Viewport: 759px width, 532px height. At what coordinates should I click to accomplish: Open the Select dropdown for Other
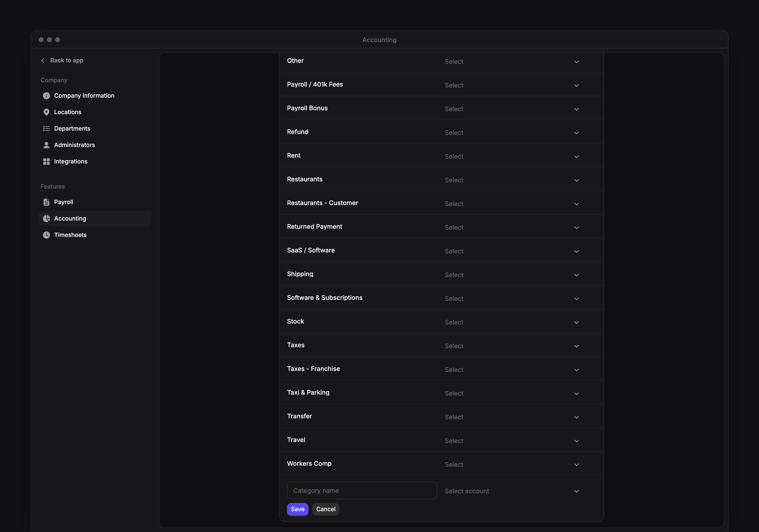coord(512,62)
